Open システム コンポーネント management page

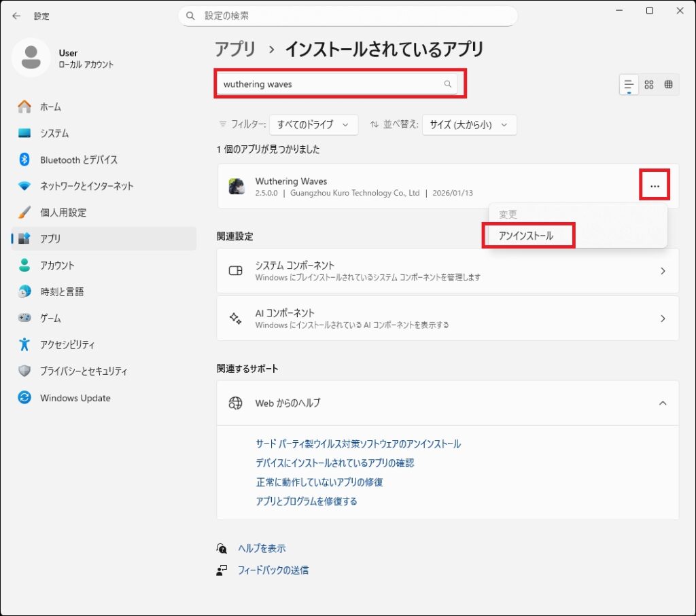pos(447,270)
